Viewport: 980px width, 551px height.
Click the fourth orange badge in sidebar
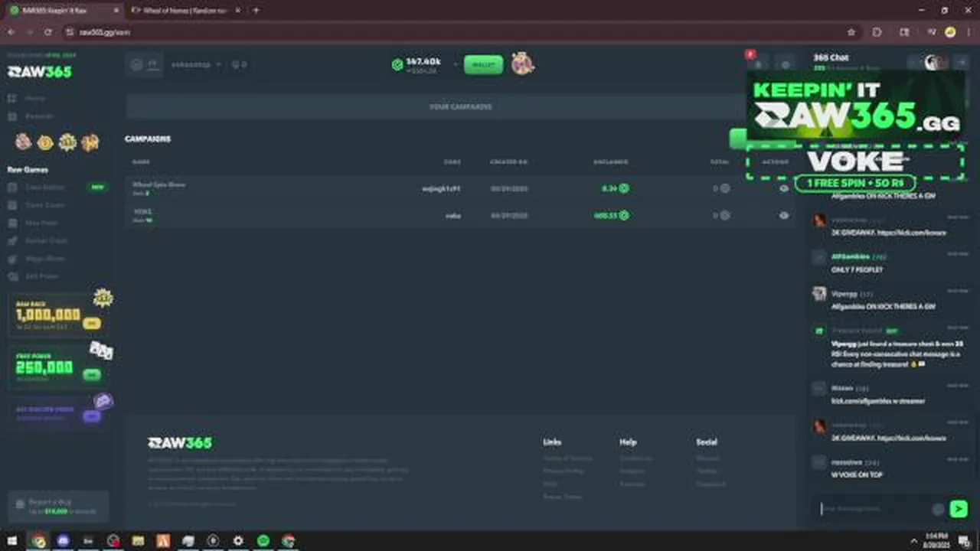(90, 142)
